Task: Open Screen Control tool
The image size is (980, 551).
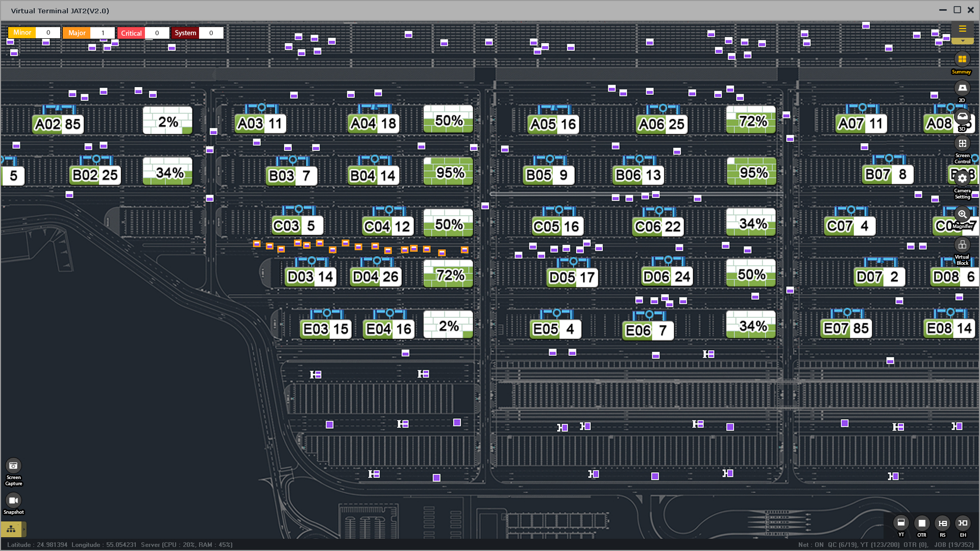Action: click(x=962, y=144)
